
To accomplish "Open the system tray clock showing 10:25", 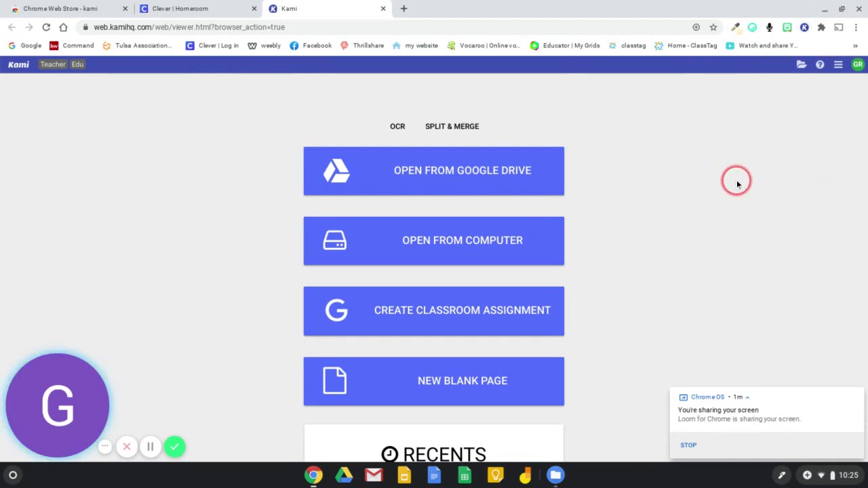I will 848,475.
